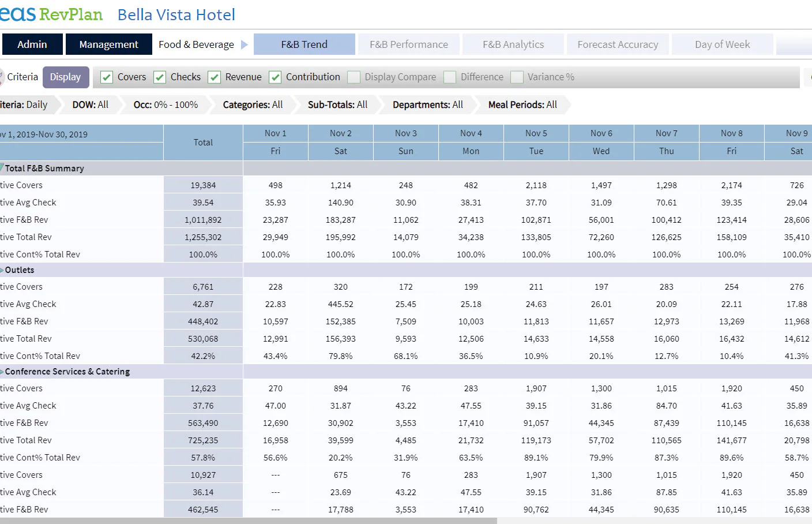Image resolution: width=812 pixels, height=524 pixels.
Task: Toggle the Covers checkbox
Action: [107, 77]
